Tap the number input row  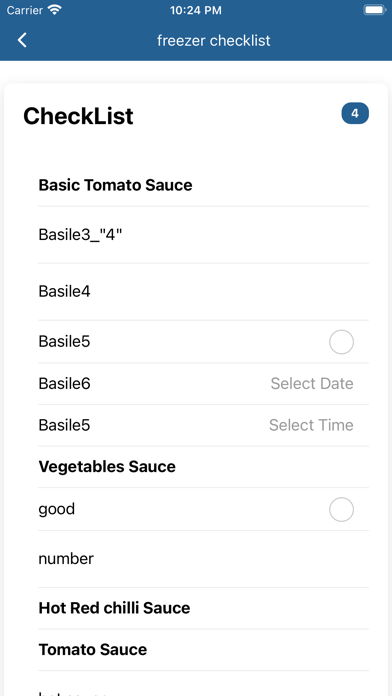pos(203,559)
